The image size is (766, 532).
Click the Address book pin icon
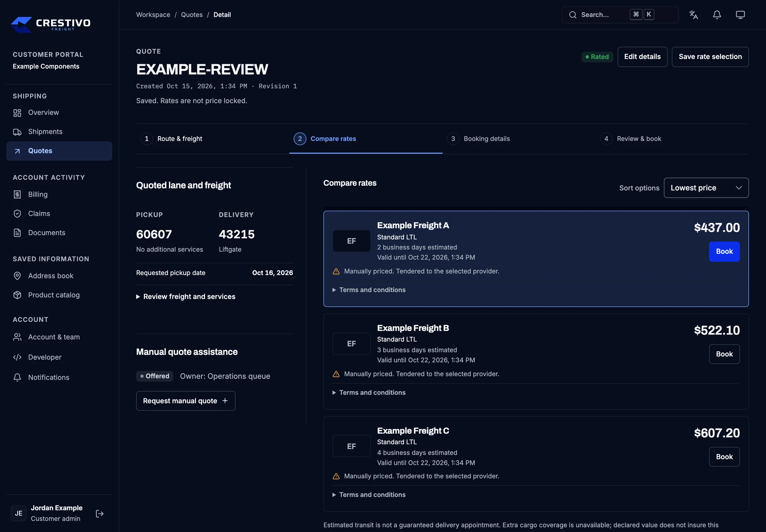tap(17, 276)
